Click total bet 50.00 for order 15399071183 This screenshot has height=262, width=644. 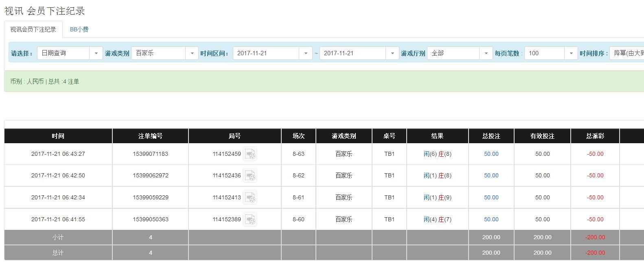(x=491, y=154)
